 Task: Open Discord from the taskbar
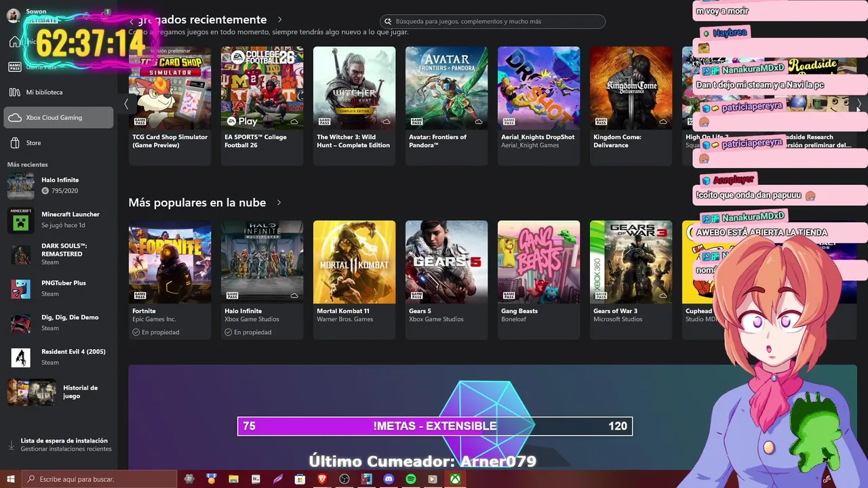tap(389, 479)
